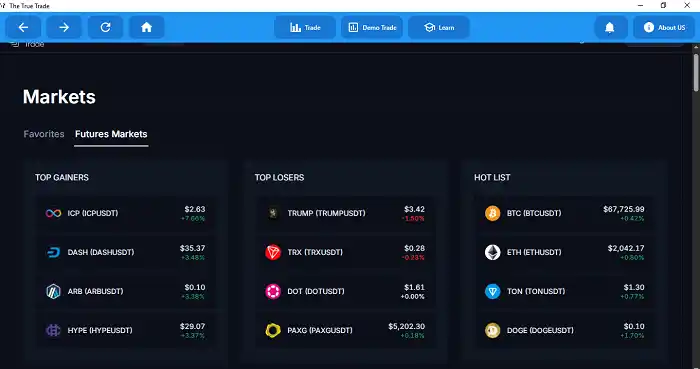Image resolution: width=700 pixels, height=369 pixels.
Task: Launch Demo Trade mode
Action: [x=372, y=27]
